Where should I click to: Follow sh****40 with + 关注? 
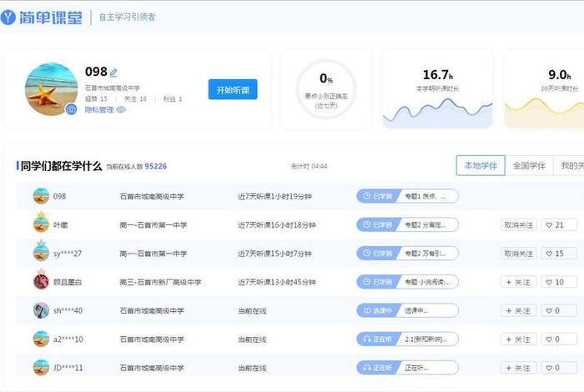(518, 310)
